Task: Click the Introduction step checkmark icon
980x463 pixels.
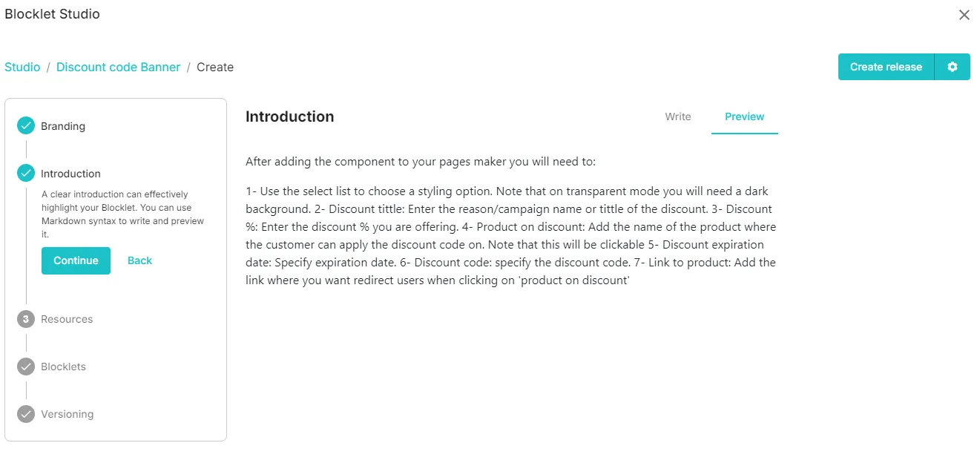Action: [26, 173]
